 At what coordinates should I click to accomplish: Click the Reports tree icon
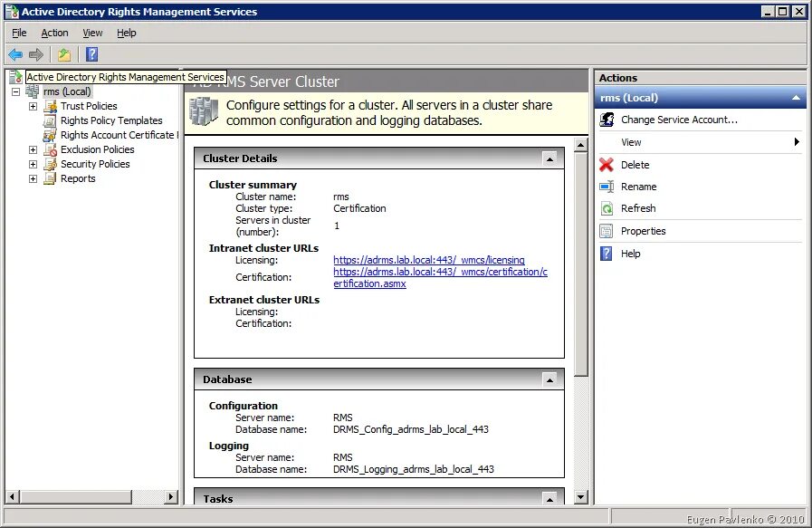(50, 178)
